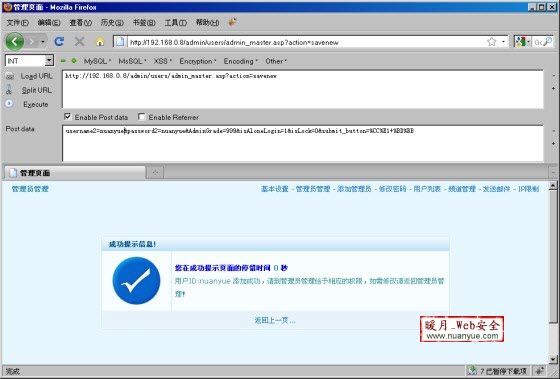Open the 添加管理员 link
The width and height of the screenshot is (560, 379).
tap(354, 189)
